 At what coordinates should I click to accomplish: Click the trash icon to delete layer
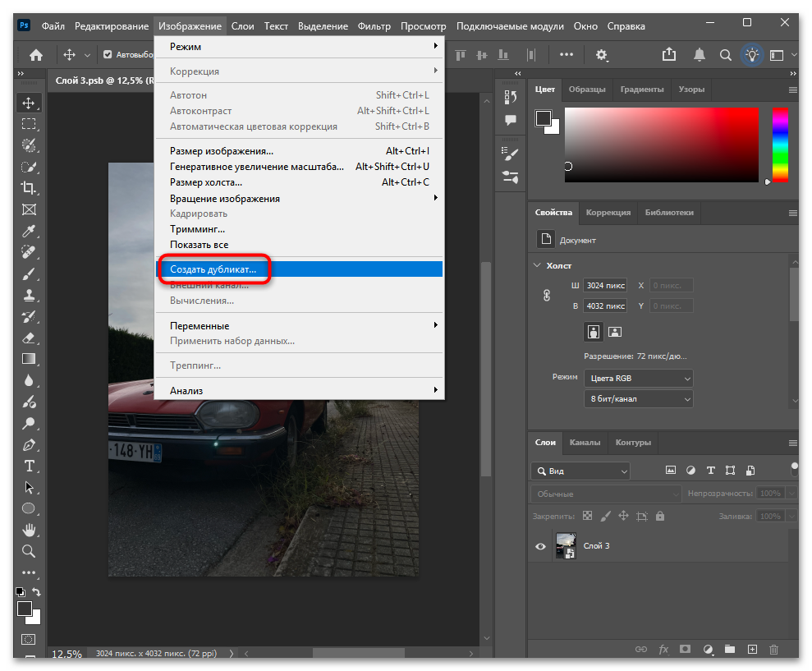tap(773, 650)
